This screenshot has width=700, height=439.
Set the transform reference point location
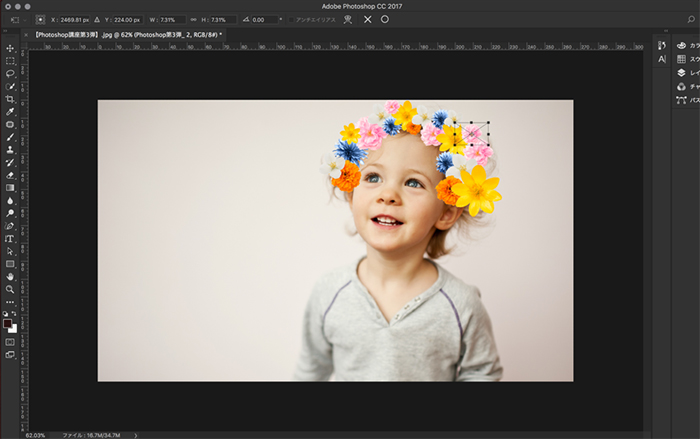[40, 20]
